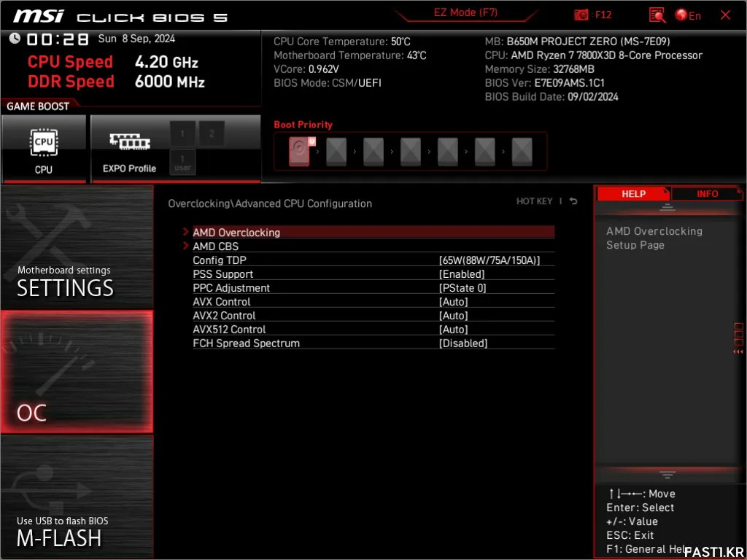Open M-FLASH BIOS flashing section
This screenshot has height=560, width=747.
pos(77,496)
